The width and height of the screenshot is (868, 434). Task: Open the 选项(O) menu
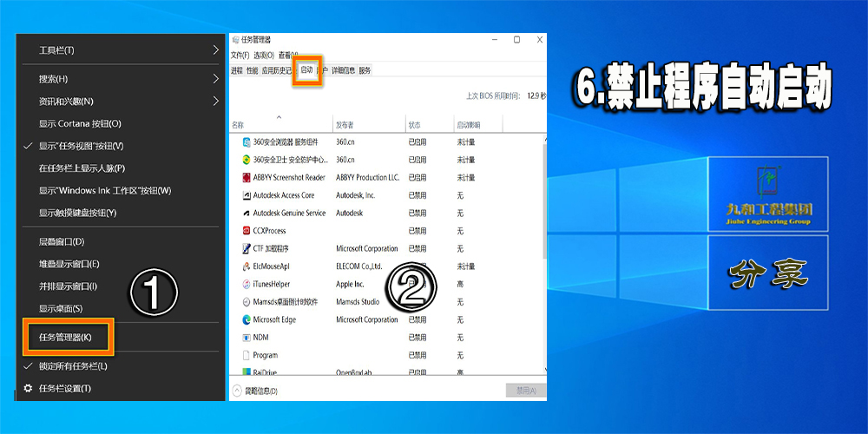point(264,56)
